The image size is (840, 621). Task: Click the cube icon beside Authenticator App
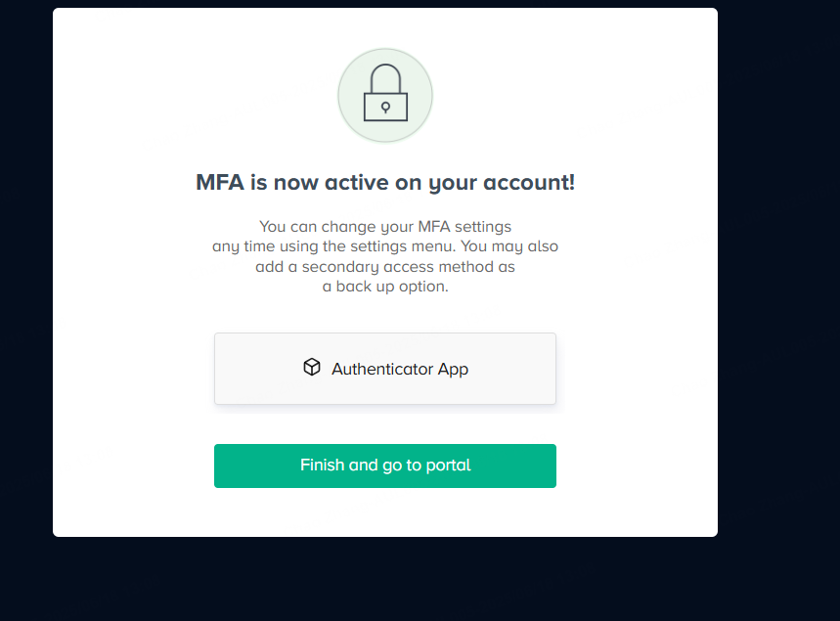pyautogui.click(x=312, y=367)
